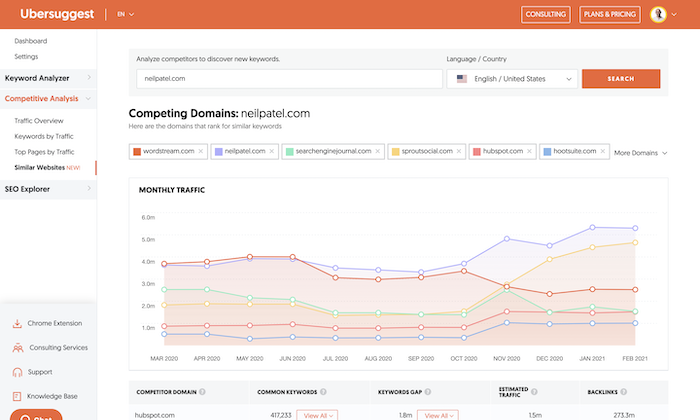700x420 pixels.
Task: Click hubspot.com red color swatch
Action: pos(477,152)
